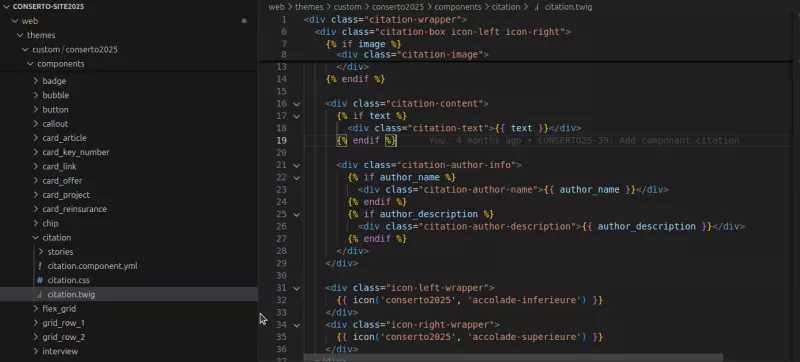The height and width of the screenshot is (362, 800).
Task: Expand the badge folder
Action: tap(36, 81)
